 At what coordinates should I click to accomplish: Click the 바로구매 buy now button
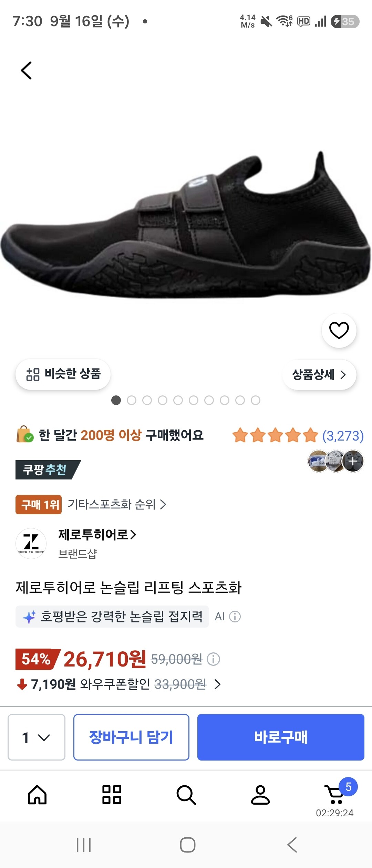[281, 737]
